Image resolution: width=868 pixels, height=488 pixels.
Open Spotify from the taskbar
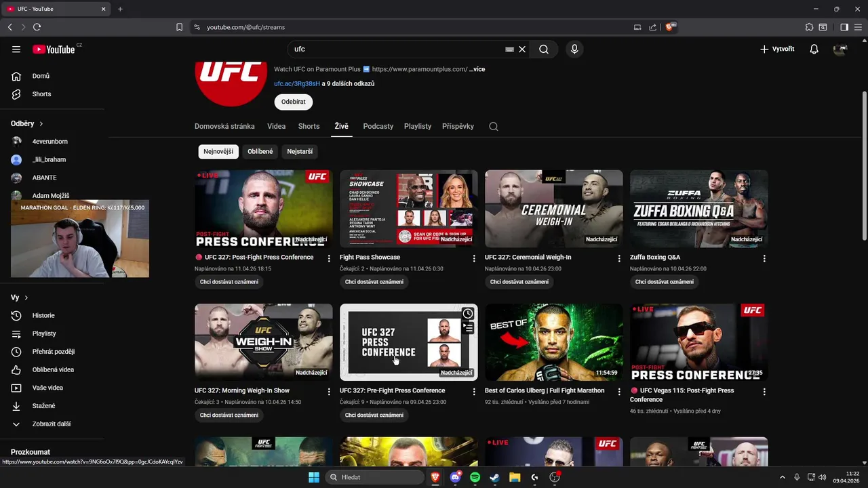pos(475,477)
